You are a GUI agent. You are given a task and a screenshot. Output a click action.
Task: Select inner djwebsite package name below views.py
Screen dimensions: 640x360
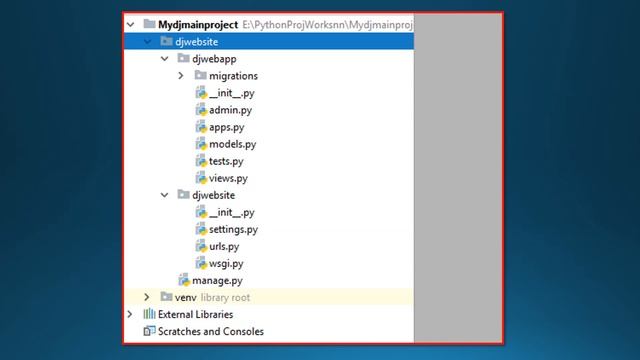213,195
